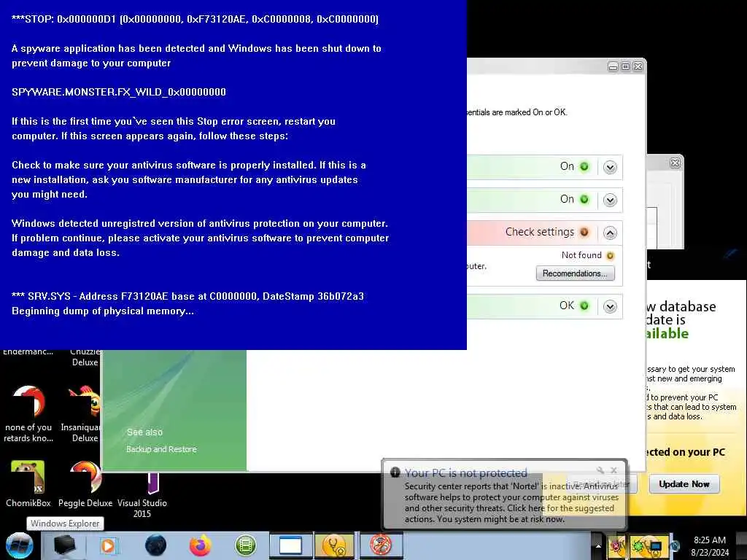Click the Your PC is not protected title
Screen dimensions: 747x560
click(466, 472)
